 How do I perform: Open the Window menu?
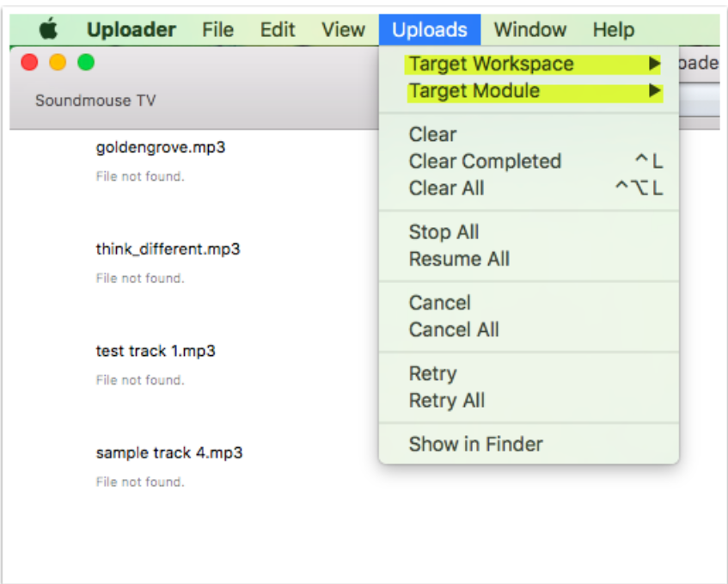(x=530, y=30)
